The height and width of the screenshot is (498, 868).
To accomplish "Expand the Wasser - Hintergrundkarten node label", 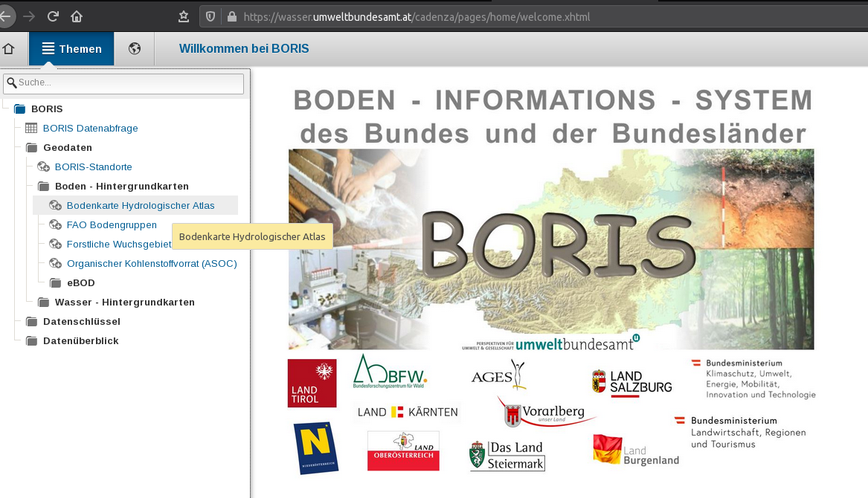I will click(x=124, y=303).
